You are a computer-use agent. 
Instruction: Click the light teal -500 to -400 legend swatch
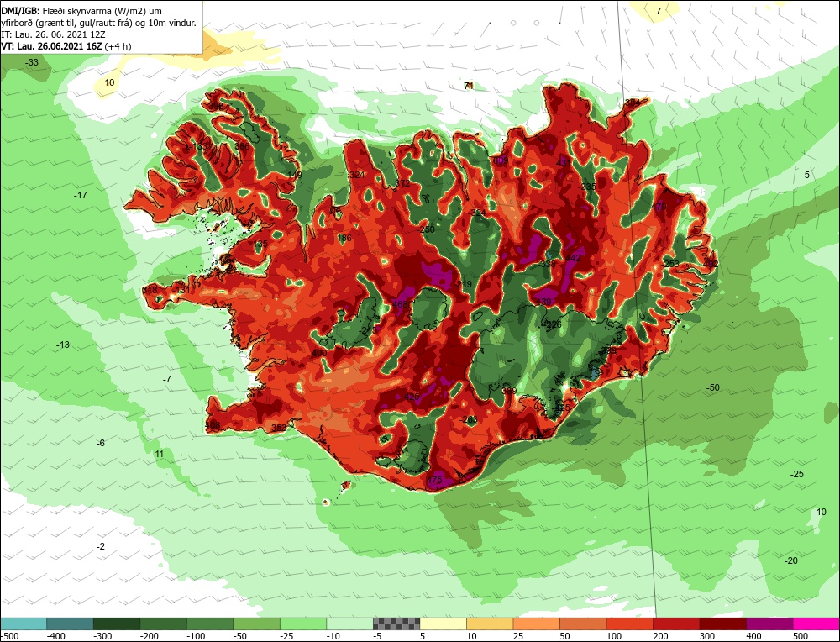[x=24, y=624]
